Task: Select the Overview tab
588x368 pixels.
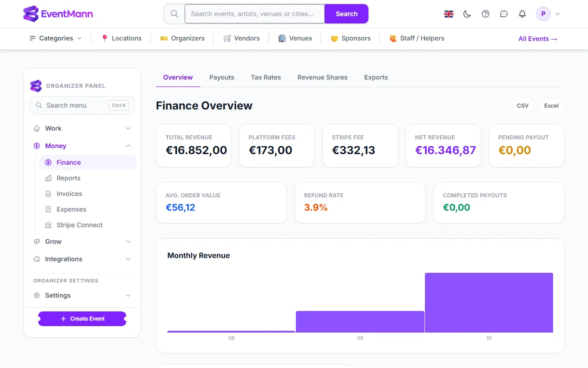Action: 178,77
